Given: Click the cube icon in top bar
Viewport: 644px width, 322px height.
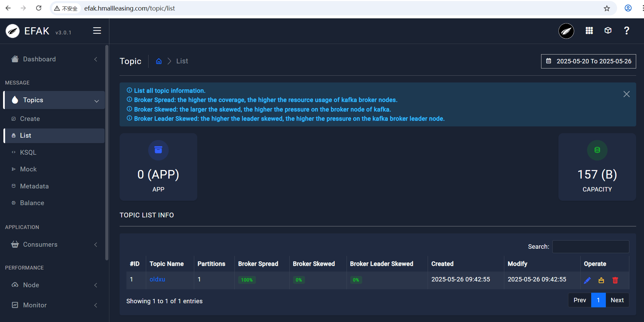Looking at the screenshot, I should tap(608, 31).
